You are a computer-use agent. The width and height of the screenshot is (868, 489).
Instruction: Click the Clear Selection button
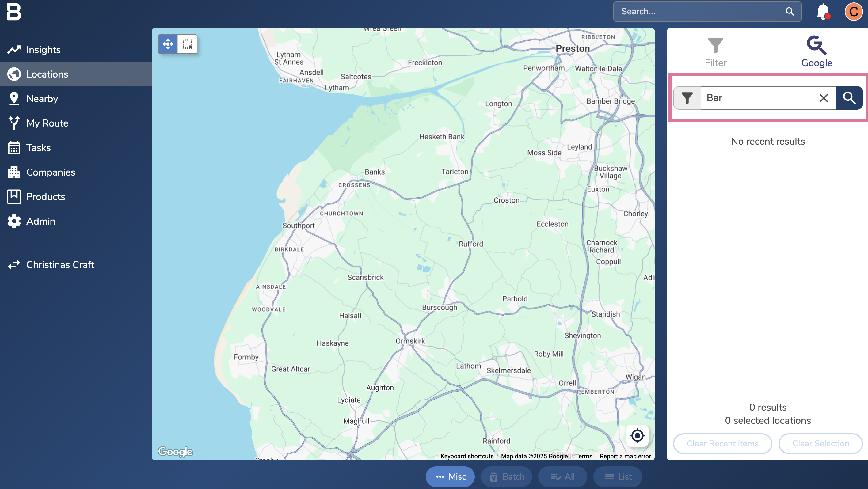pos(820,444)
